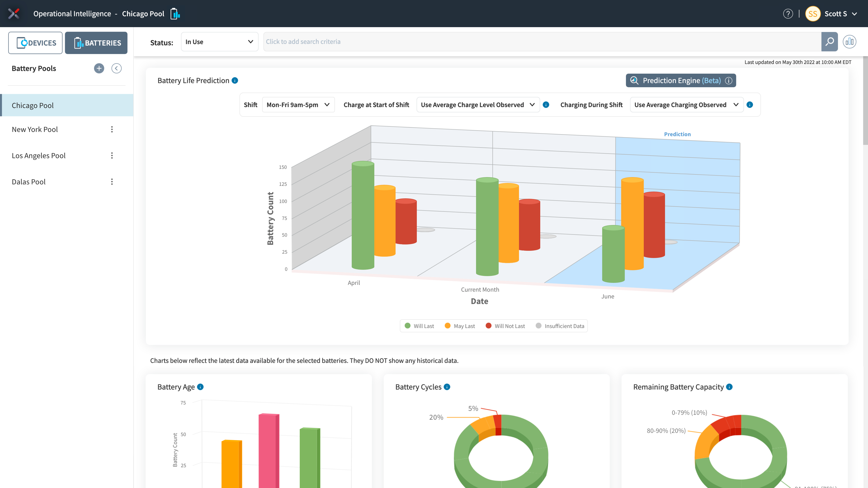Toggle the May Last legend item

[x=460, y=326]
